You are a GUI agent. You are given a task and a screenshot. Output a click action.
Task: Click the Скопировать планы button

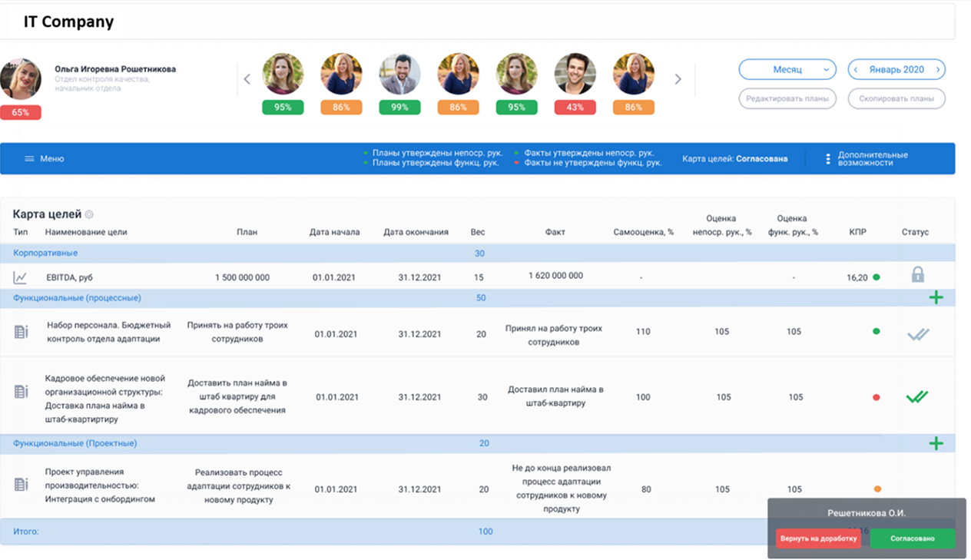[x=896, y=98]
